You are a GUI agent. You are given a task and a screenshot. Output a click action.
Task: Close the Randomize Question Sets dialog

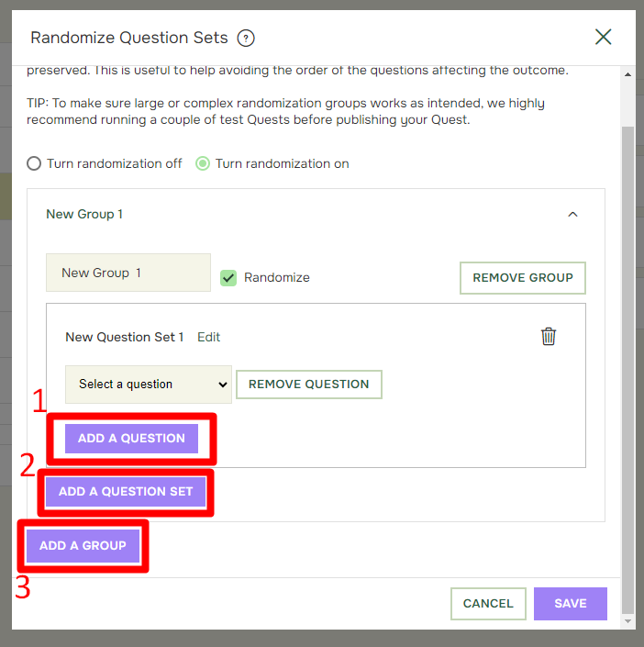coord(603,37)
